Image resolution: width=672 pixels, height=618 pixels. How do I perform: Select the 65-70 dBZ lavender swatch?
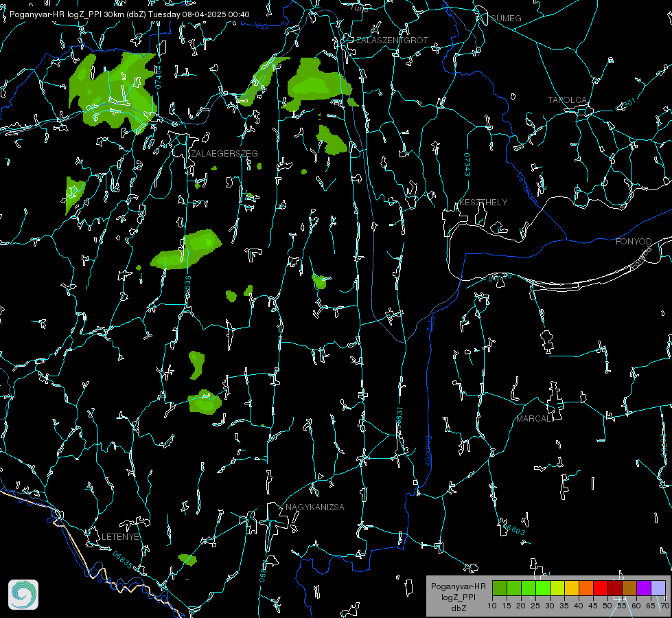coord(658,588)
